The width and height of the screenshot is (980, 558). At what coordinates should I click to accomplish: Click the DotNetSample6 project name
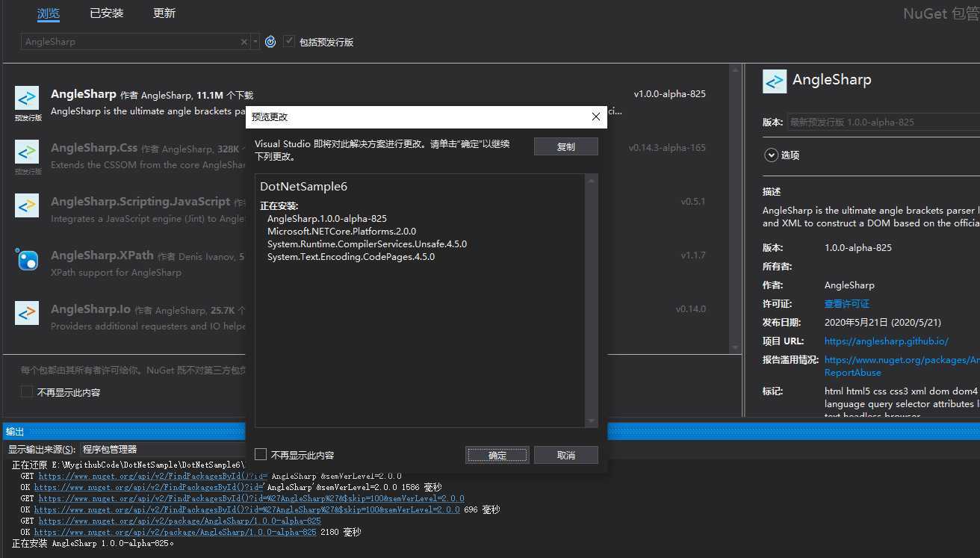303,187
